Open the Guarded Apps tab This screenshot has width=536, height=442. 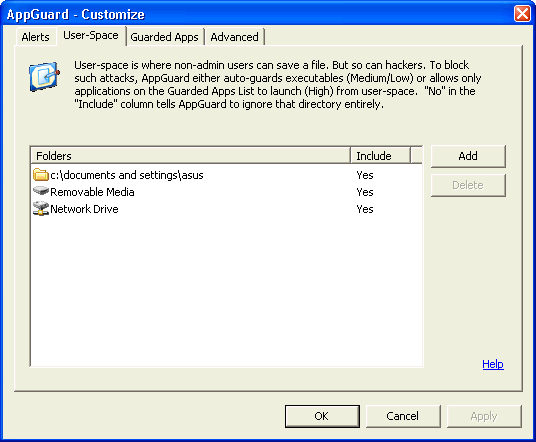click(x=164, y=37)
